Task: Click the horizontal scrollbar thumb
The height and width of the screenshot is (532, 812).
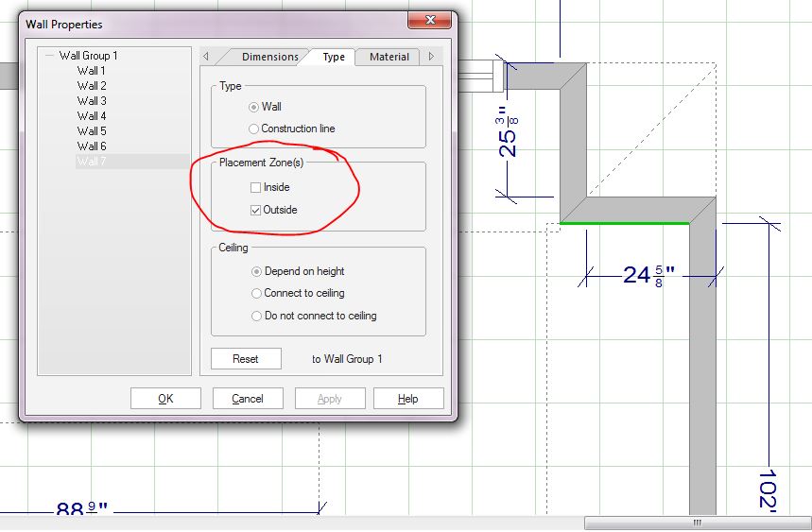Action: pyautogui.click(x=697, y=523)
